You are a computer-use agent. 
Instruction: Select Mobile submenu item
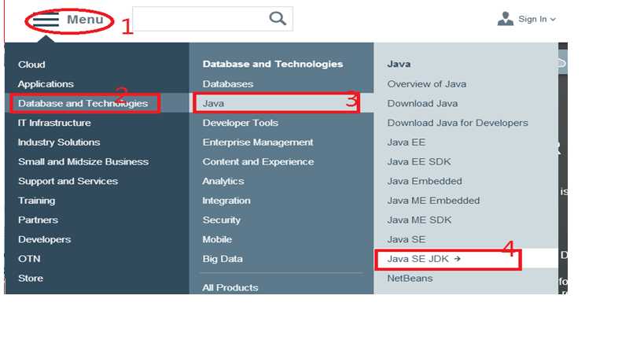click(x=217, y=239)
